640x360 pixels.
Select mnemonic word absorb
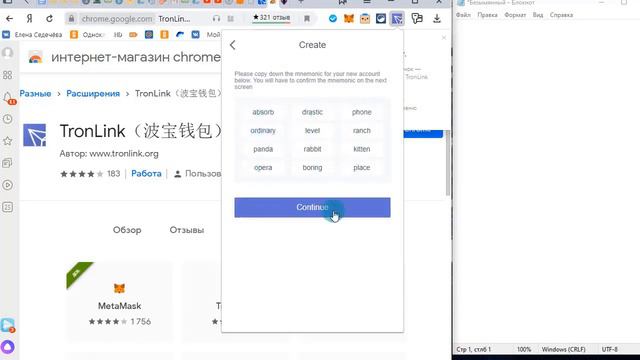click(x=263, y=112)
